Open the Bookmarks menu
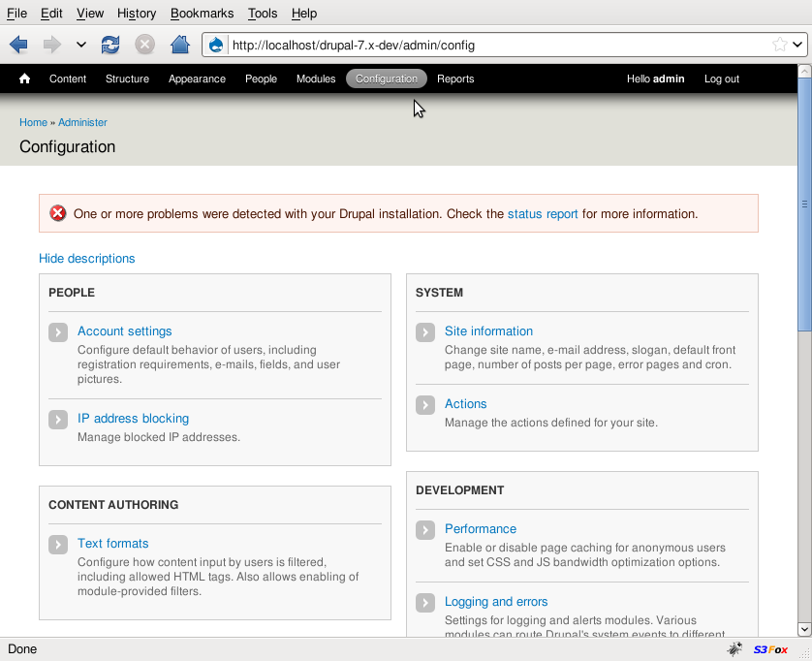812x661 pixels. [202, 14]
